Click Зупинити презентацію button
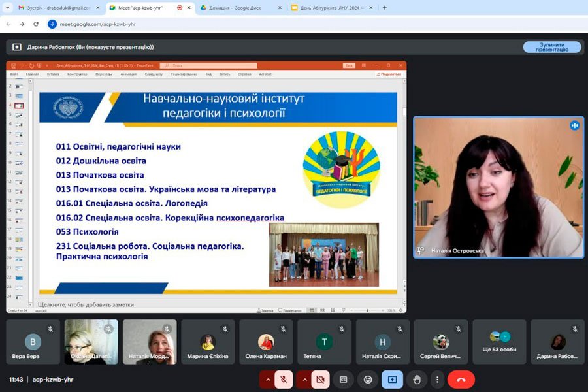Image resolution: width=588 pixels, height=392 pixels. coord(551,47)
